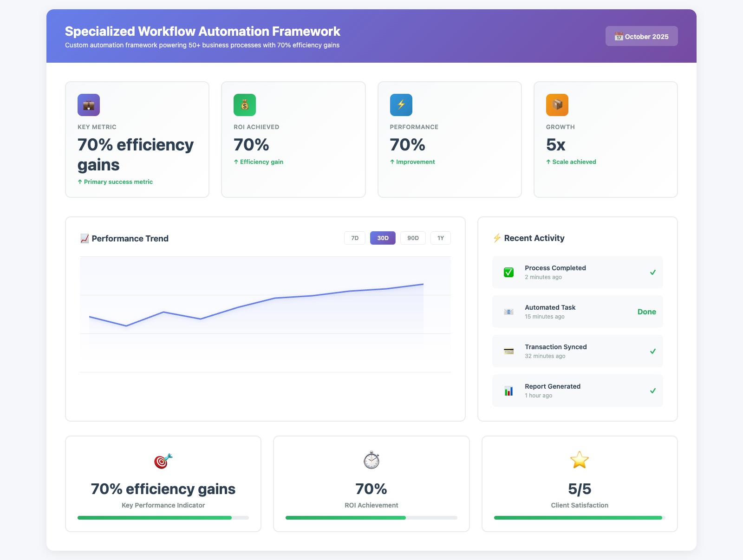Click checkmark next to Process Completed
This screenshot has width=743, height=560.
652,273
